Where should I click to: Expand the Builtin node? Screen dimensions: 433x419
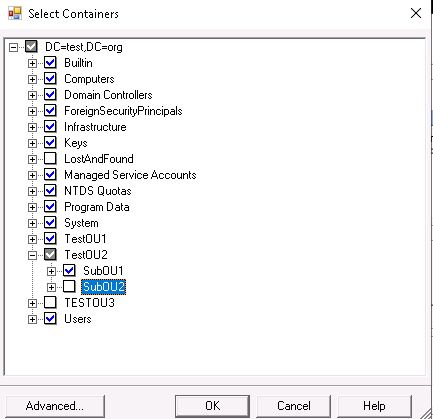[x=32, y=63]
